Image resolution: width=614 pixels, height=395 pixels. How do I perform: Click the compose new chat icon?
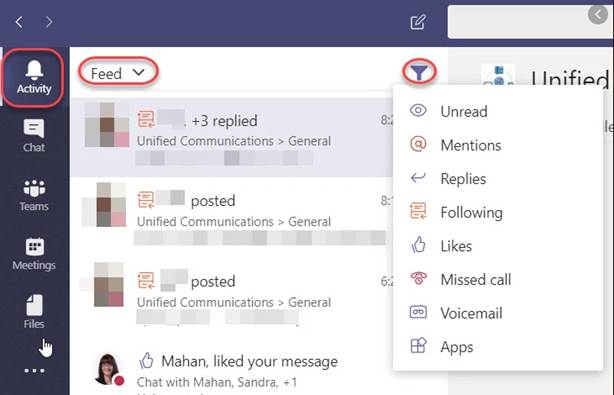click(x=418, y=22)
